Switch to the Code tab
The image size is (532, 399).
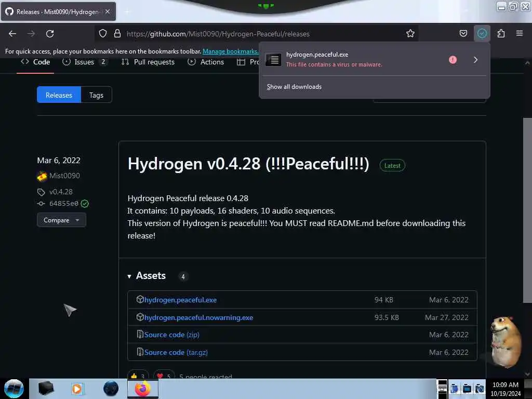(x=35, y=62)
